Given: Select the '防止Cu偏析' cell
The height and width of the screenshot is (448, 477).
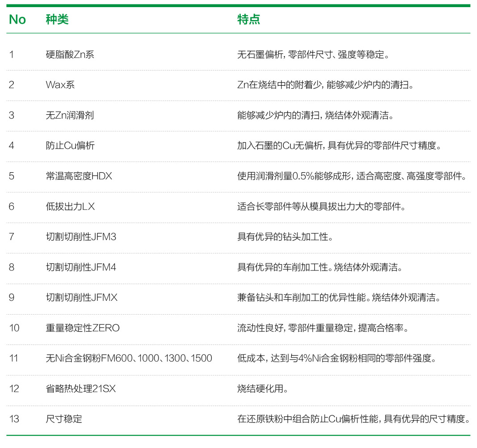Looking at the screenshot, I should (70, 145).
